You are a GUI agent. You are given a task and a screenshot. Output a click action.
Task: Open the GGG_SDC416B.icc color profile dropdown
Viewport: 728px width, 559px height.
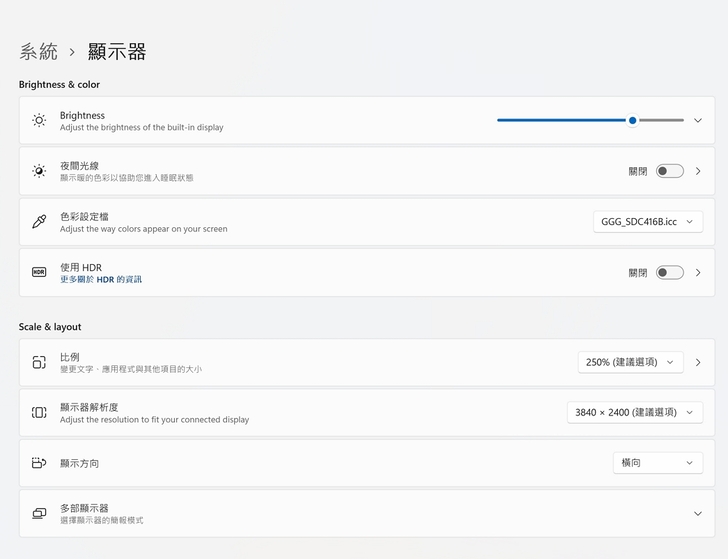click(x=648, y=222)
